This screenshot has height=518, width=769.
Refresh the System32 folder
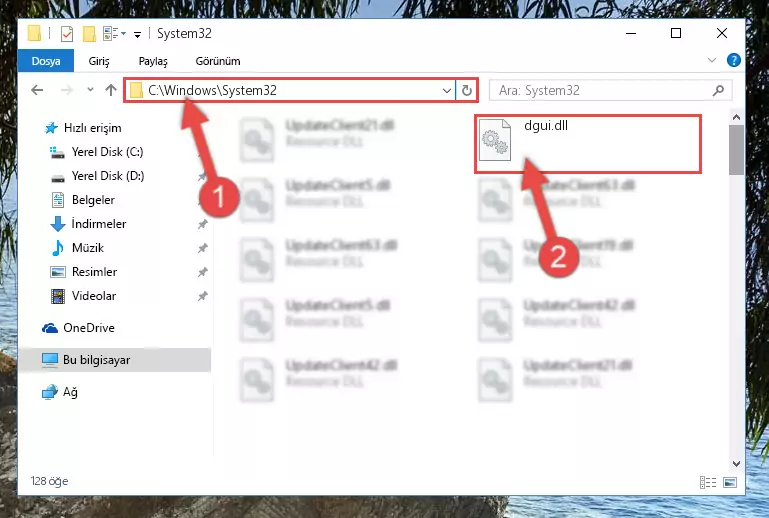[x=466, y=90]
